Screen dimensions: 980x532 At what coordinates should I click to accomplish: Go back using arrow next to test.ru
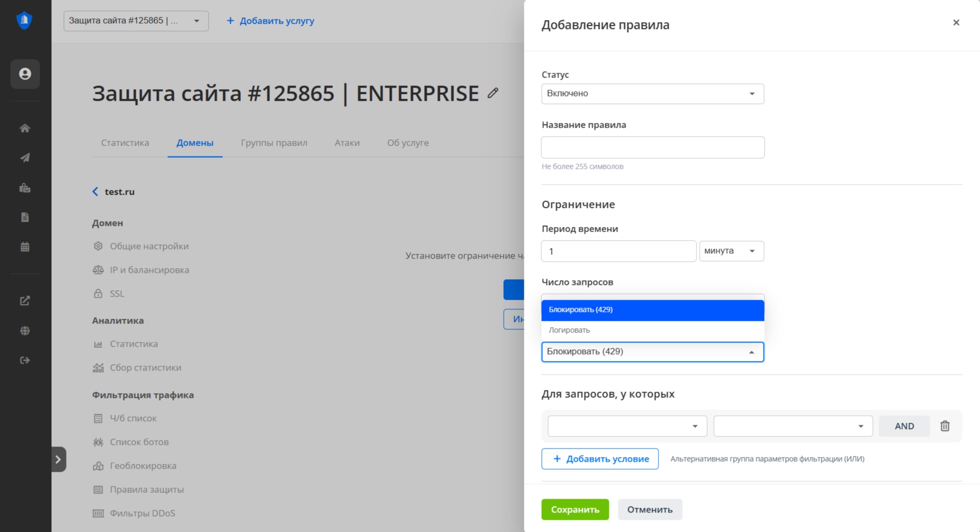click(96, 192)
